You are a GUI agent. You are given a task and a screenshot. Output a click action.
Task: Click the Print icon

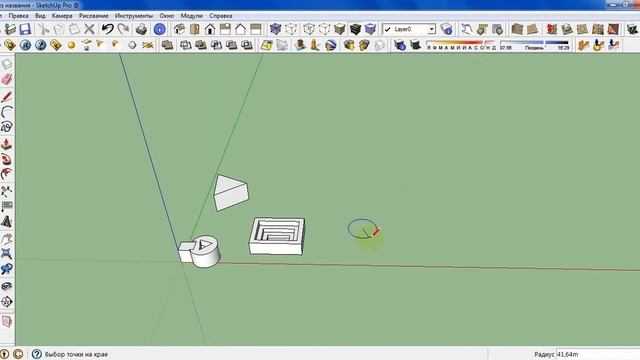pos(141,29)
